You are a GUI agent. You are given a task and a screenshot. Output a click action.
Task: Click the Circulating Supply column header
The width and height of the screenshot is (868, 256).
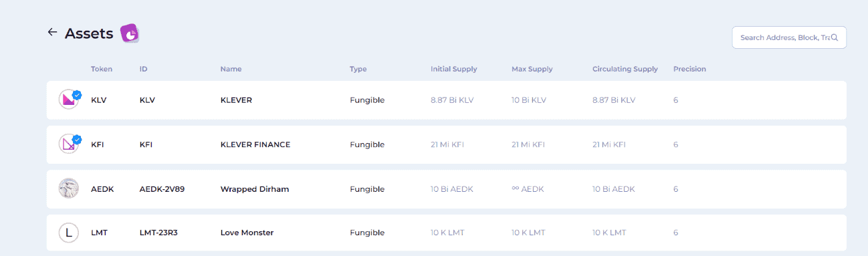pos(625,69)
